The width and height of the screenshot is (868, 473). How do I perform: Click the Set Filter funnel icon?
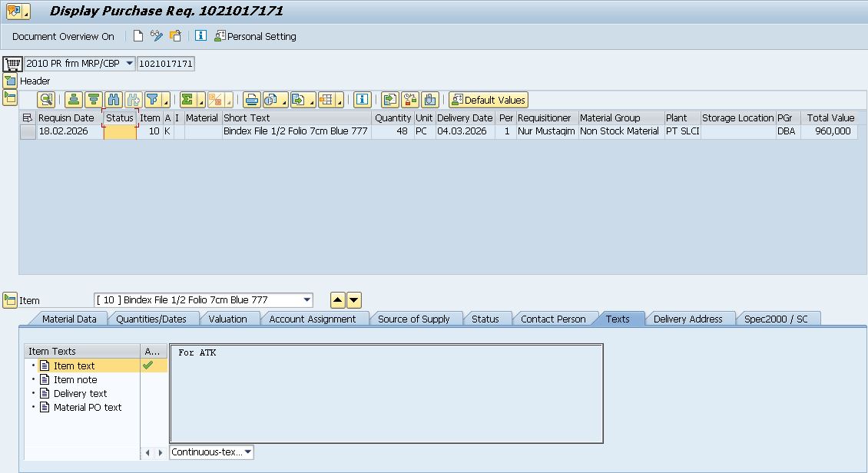153,100
